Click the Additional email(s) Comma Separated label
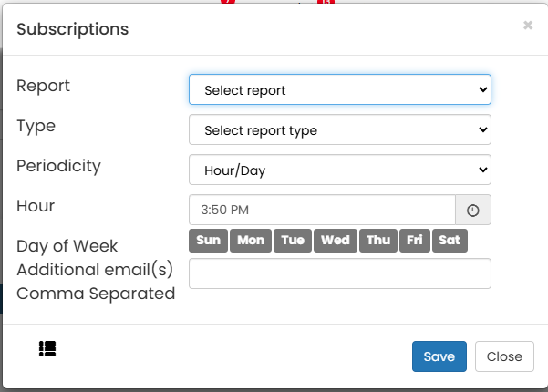 (96, 282)
